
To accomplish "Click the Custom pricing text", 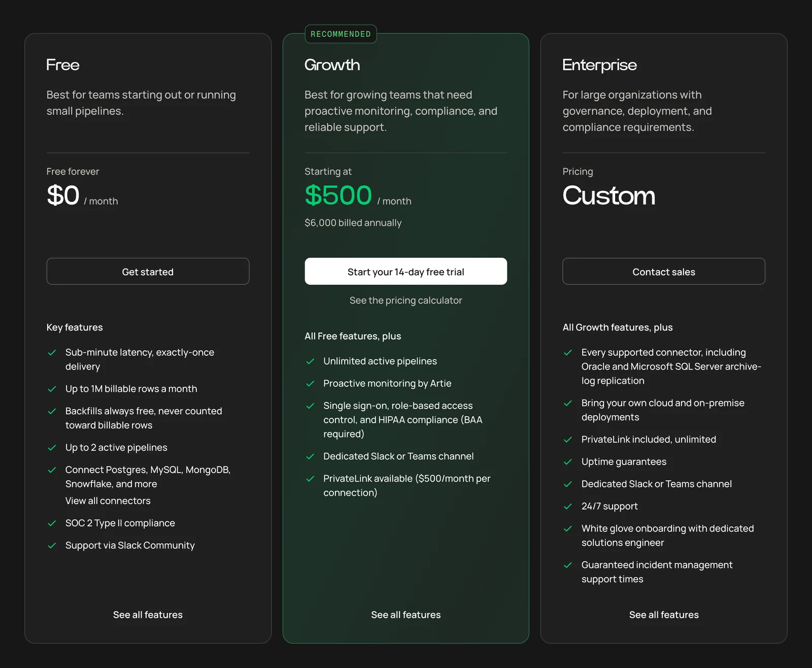I will [609, 195].
